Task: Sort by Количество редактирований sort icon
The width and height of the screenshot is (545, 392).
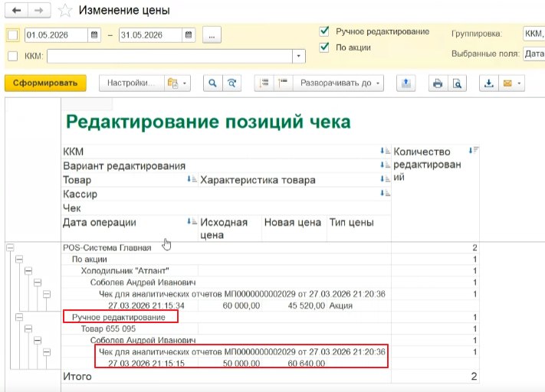Action: 474,150
